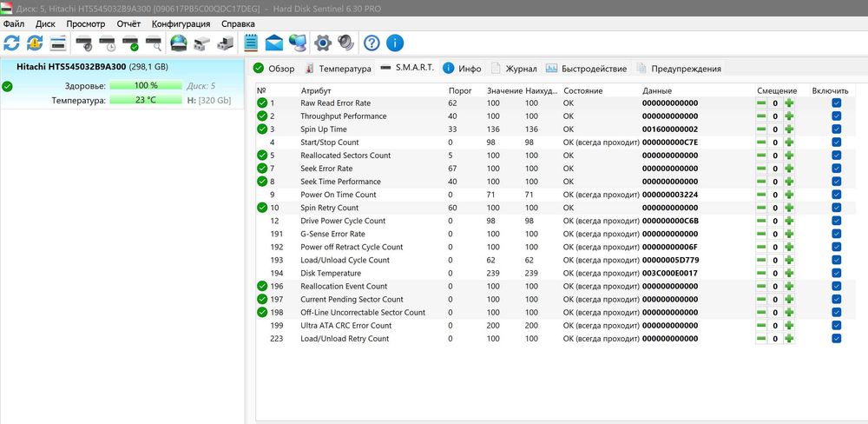
Task: Sort by the Значение column header
Action: point(504,91)
